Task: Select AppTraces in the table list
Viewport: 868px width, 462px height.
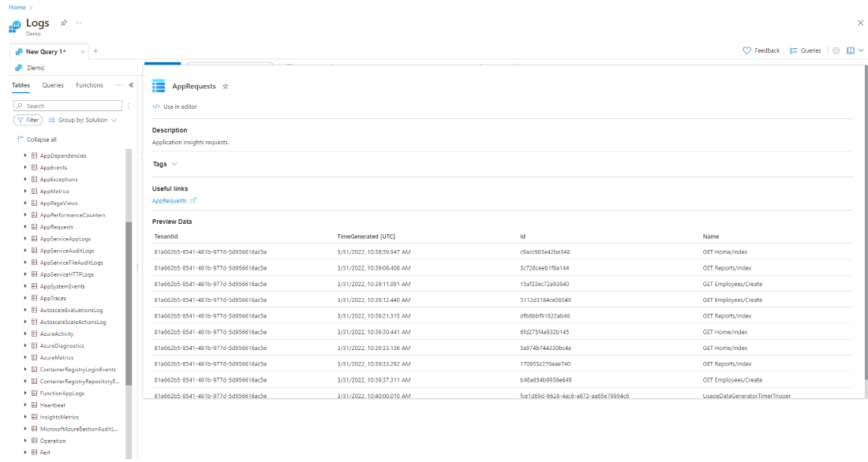Action: (x=53, y=298)
